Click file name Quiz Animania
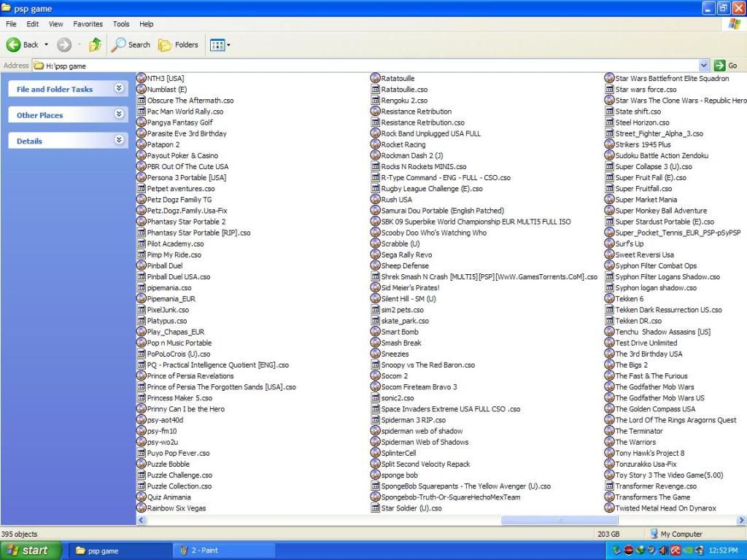The height and width of the screenshot is (560, 747). [169, 497]
